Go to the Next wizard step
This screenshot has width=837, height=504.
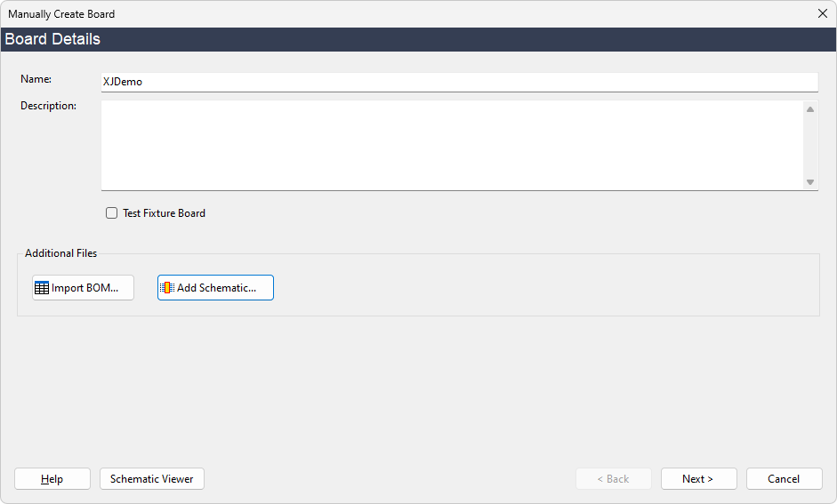[698, 479]
